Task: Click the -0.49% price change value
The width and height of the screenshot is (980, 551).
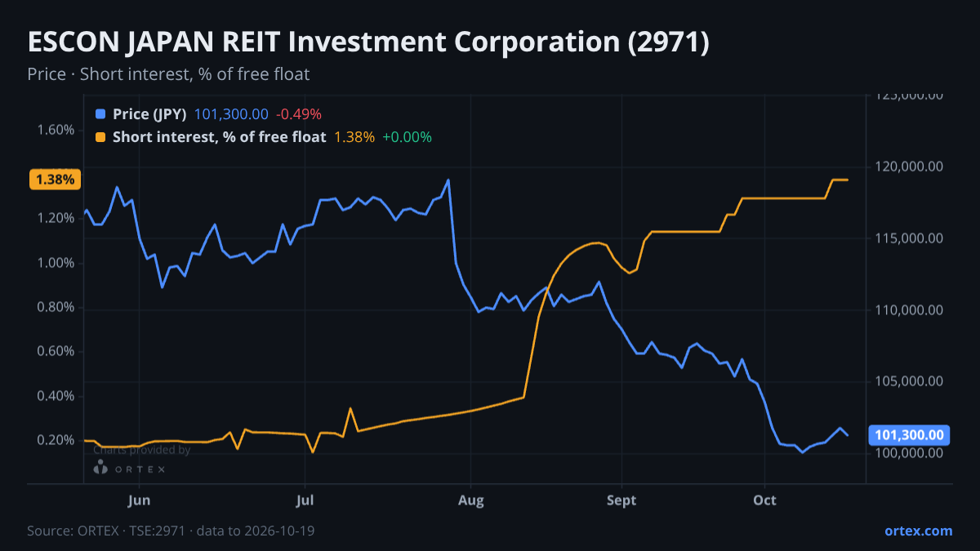Action: pyautogui.click(x=299, y=114)
